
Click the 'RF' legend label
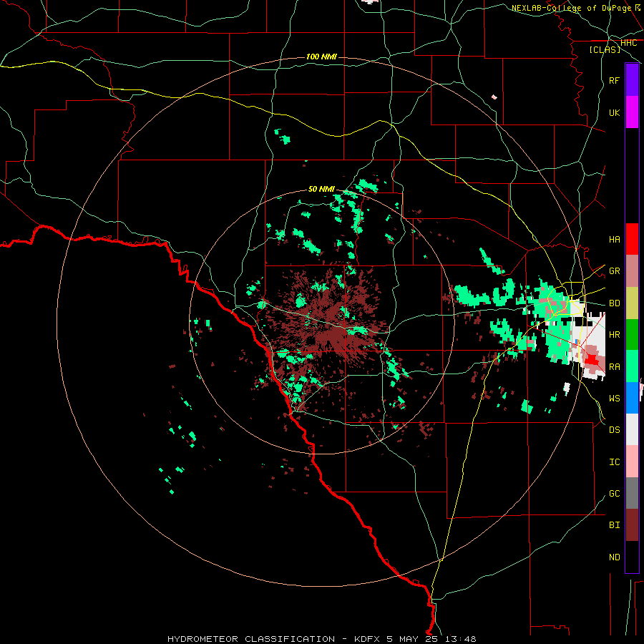pos(614,80)
